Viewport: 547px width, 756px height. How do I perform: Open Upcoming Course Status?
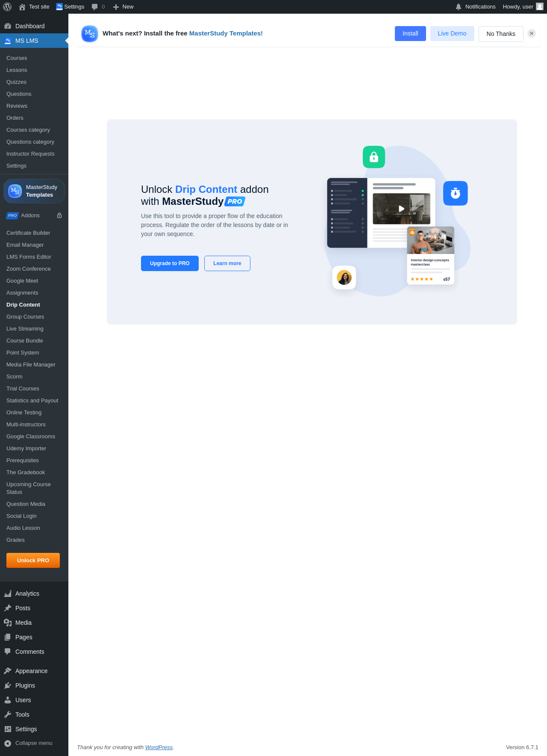point(29,488)
